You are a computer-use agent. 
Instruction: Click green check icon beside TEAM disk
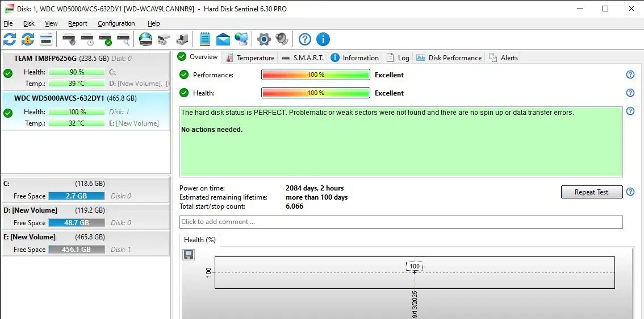[x=8, y=73]
